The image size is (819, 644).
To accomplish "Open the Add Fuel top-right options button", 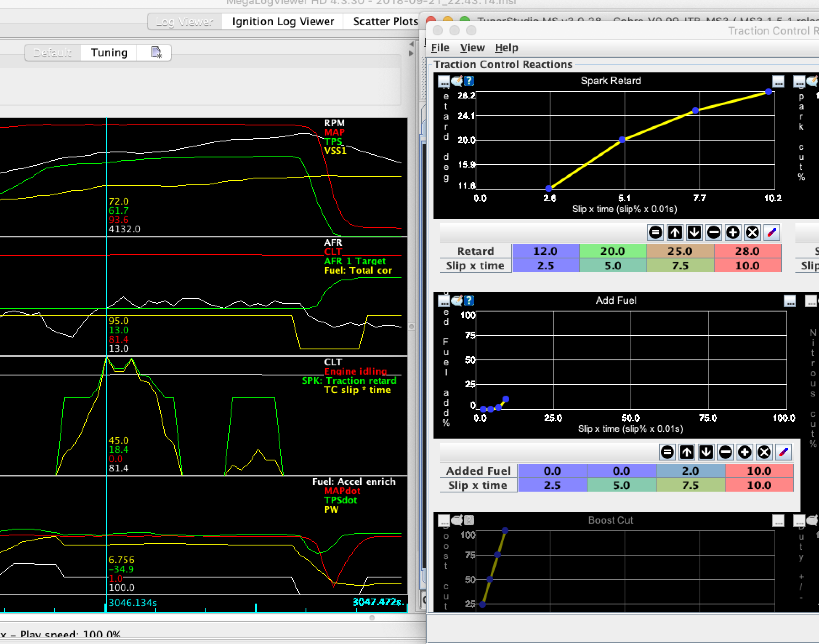I will (790, 301).
